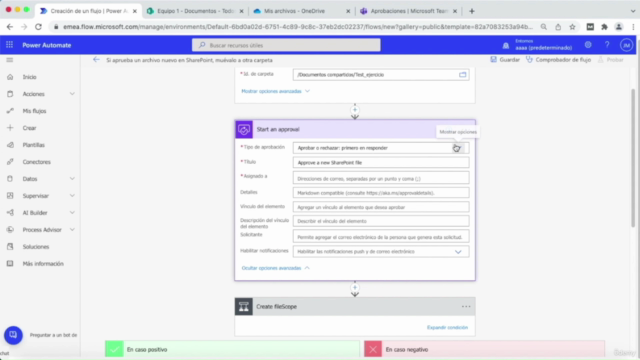Open Mis flujos in sidebar
640x360 pixels.
coord(34,111)
